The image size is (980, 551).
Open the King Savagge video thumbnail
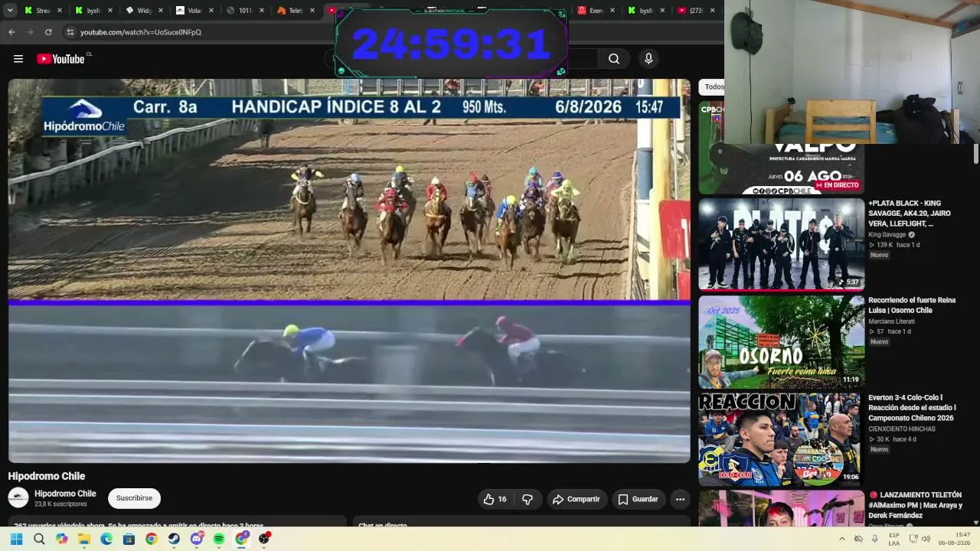pyautogui.click(x=781, y=244)
